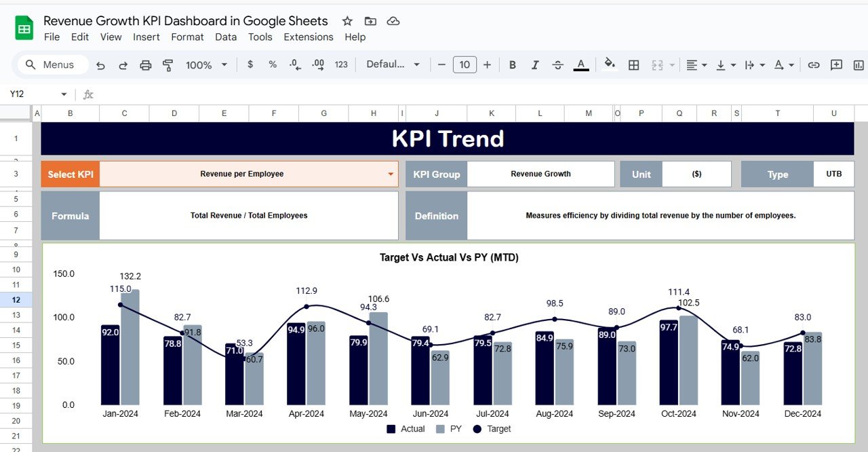Format selection as currency
868x452 pixels.
pyautogui.click(x=250, y=64)
